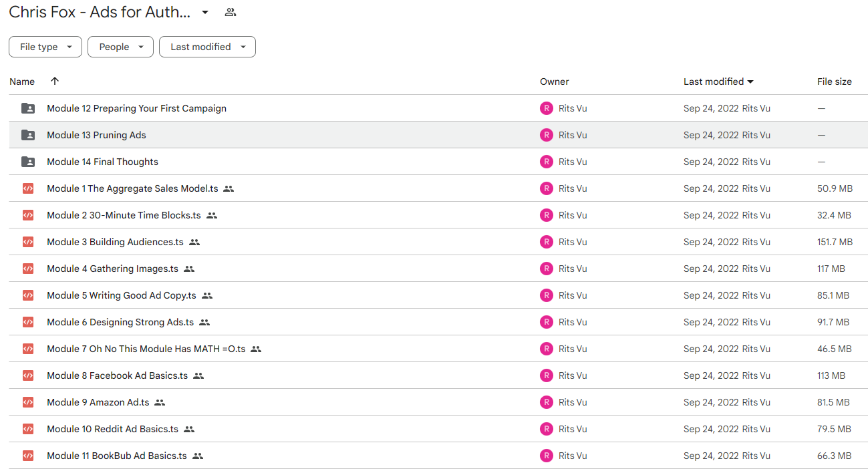Select Module 7 Oh No This Module Has MATH file
Viewport: 868px width, 473px height.
coord(146,349)
